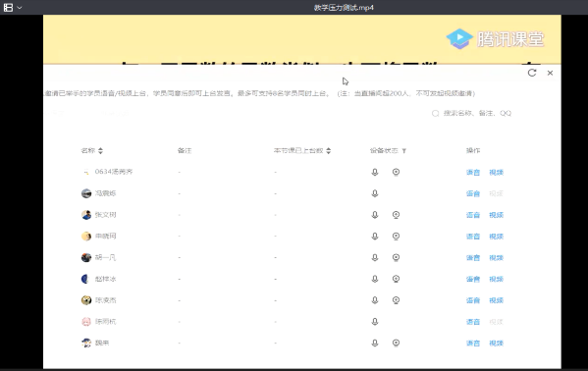Expand the chevron next to the sidebar icon
Viewport: 588px width, 371px height.
click(x=20, y=8)
